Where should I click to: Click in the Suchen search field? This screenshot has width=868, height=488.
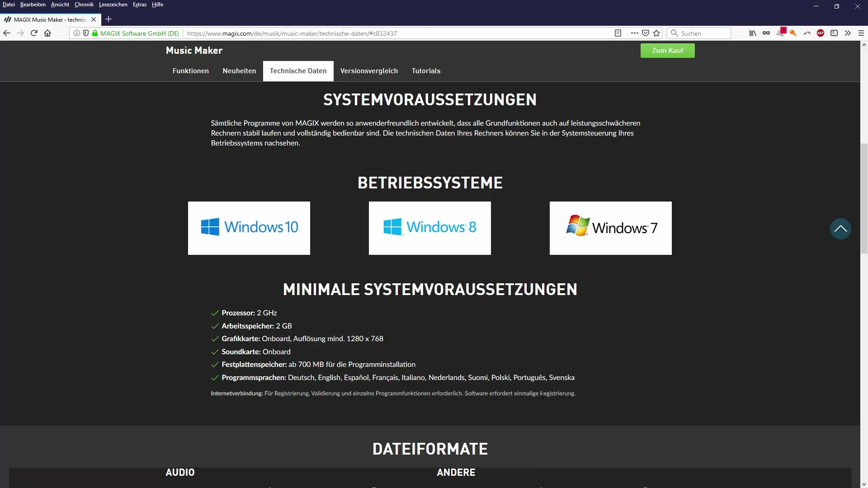(703, 33)
